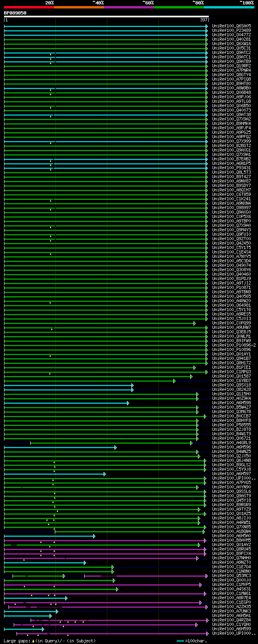The image size is (258, 644).
Task: Open hit UniRef100_Q9AT38
Action: tap(231, 114)
